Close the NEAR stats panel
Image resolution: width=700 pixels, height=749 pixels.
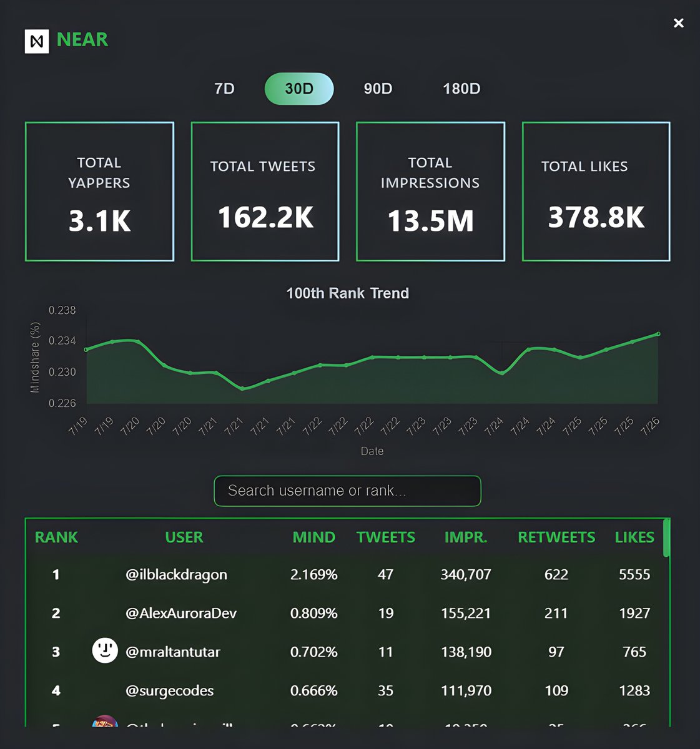coord(679,23)
